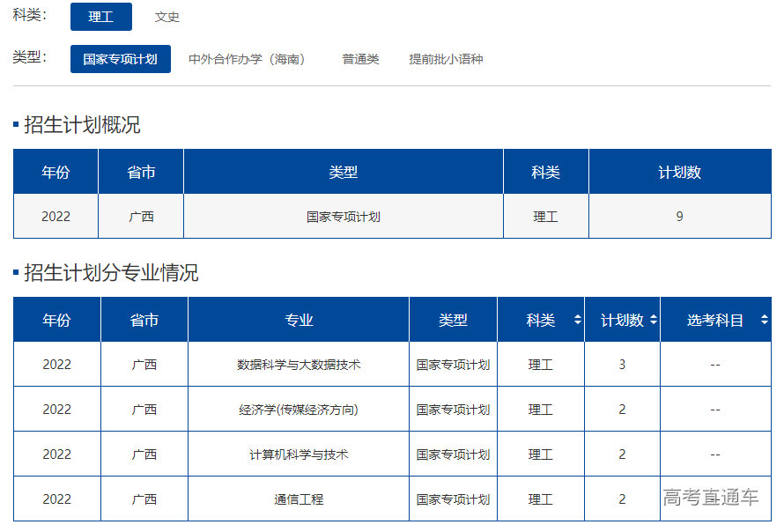Sort the overview table by 计划数

pyautogui.click(x=679, y=171)
